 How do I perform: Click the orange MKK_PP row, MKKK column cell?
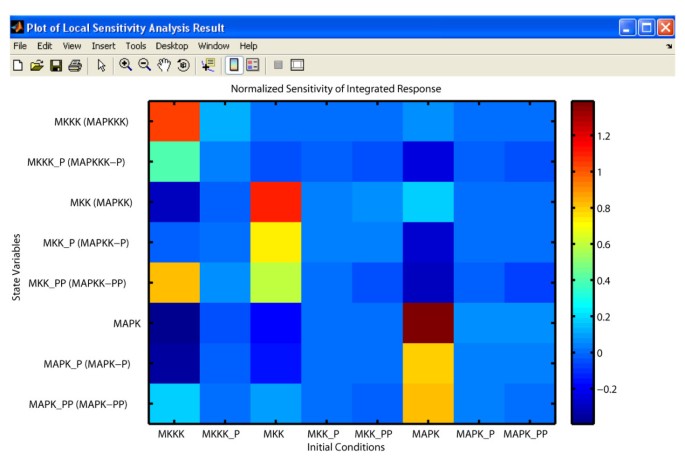pos(175,282)
